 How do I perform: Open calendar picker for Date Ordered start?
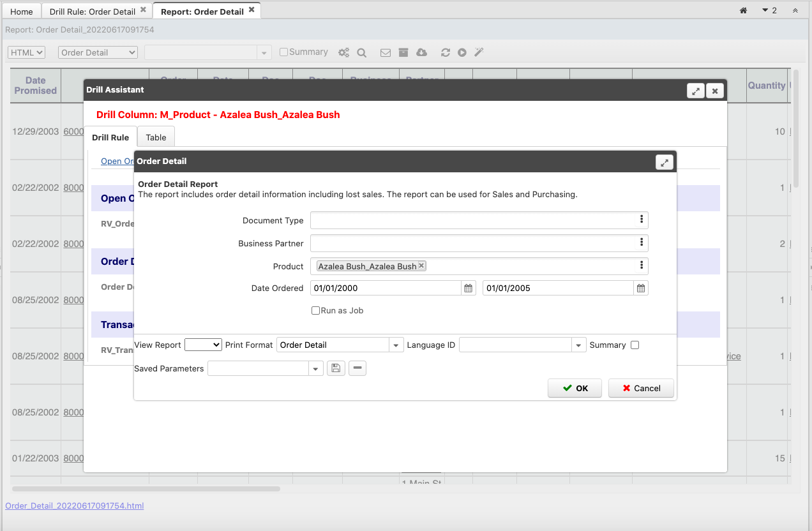[469, 288]
